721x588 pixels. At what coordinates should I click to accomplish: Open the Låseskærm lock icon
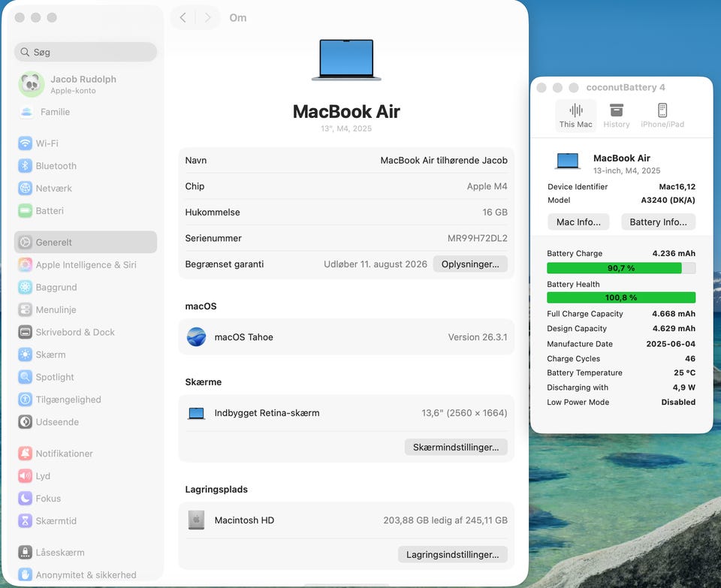pos(25,552)
